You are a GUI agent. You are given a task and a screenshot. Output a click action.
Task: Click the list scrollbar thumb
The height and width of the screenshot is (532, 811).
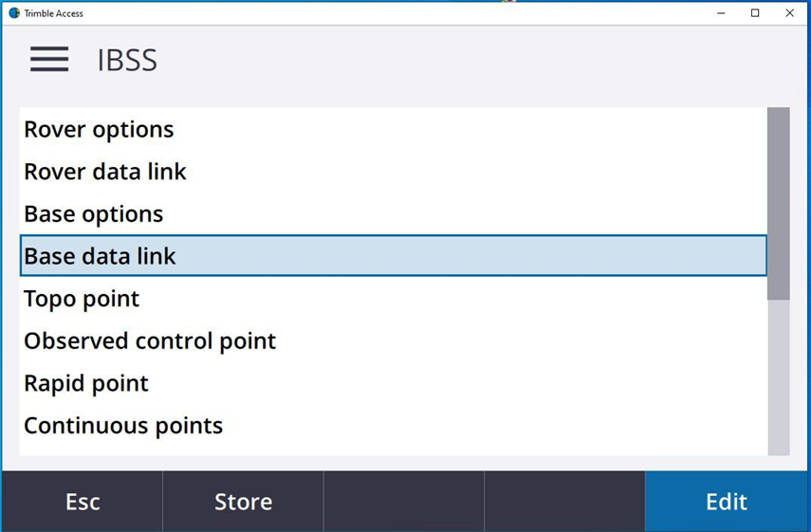pos(778,204)
